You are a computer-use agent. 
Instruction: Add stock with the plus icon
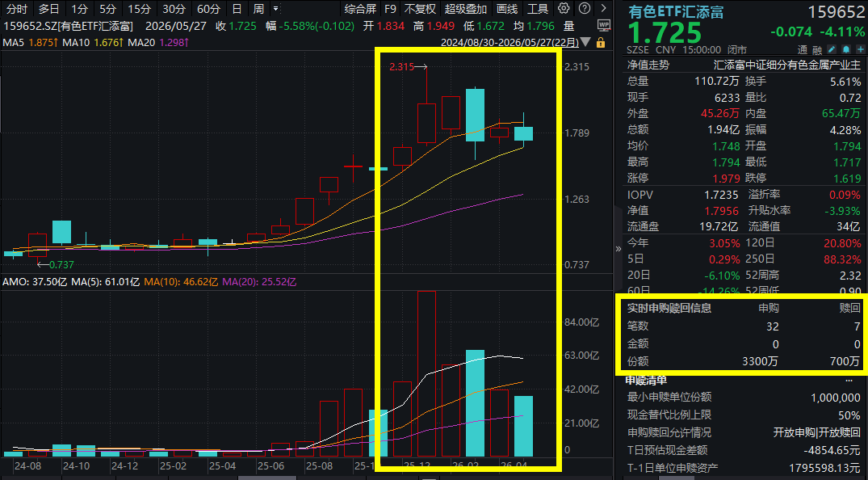coord(860,49)
